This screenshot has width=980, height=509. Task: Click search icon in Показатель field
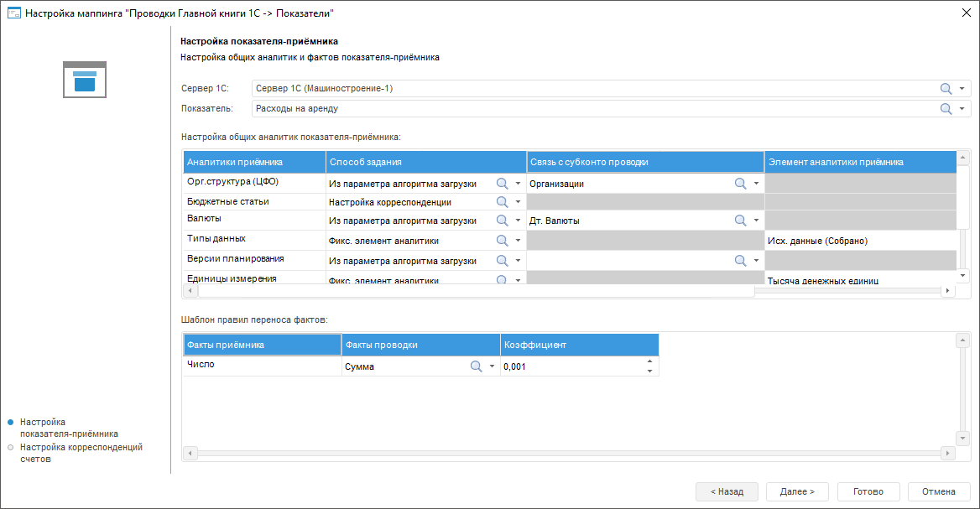point(946,109)
